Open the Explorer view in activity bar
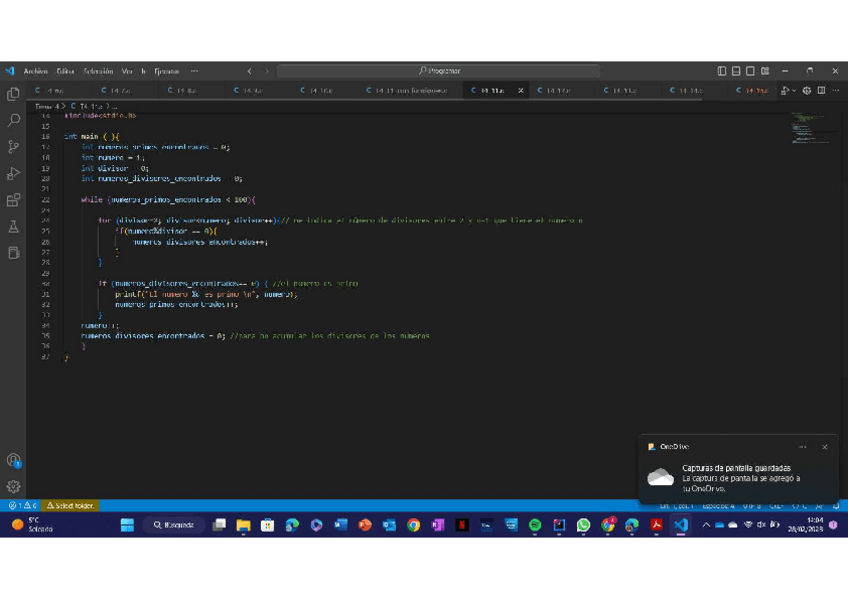This screenshot has height=599, width=848. point(13,93)
